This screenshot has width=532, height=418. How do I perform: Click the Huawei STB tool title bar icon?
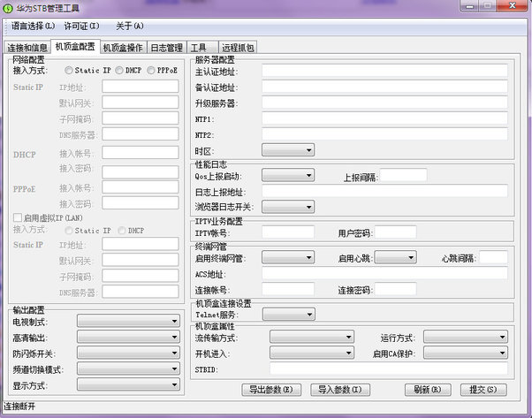point(8,8)
